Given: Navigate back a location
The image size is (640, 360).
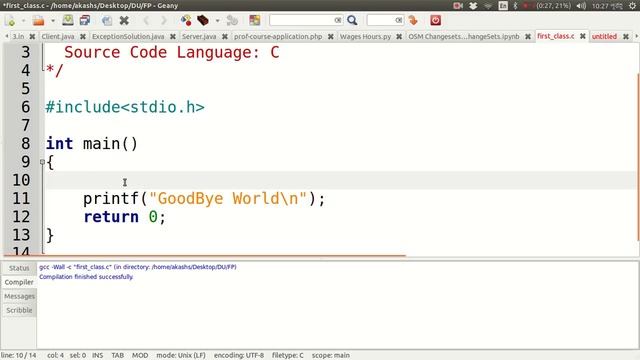Looking at the screenshot, I should click(x=146, y=20).
